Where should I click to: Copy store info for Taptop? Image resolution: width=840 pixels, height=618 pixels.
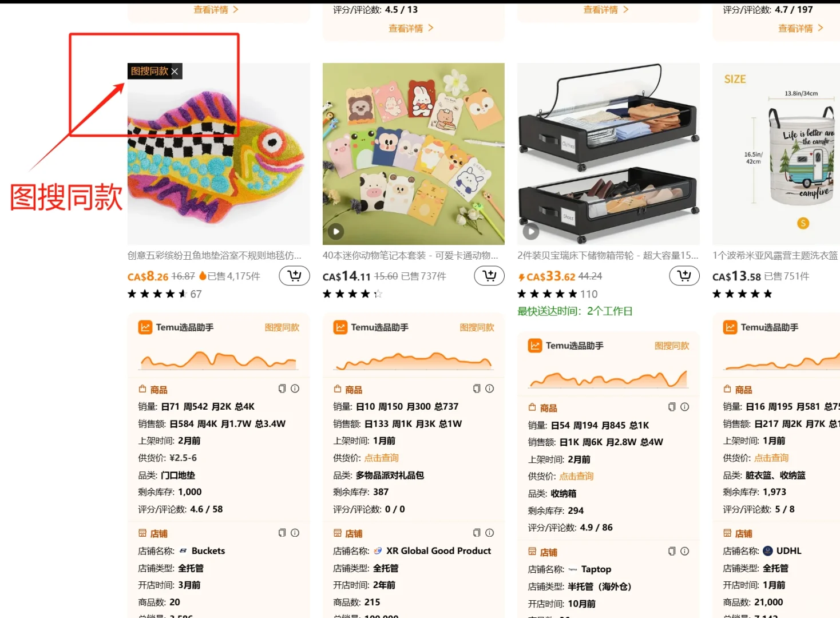[x=672, y=551]
